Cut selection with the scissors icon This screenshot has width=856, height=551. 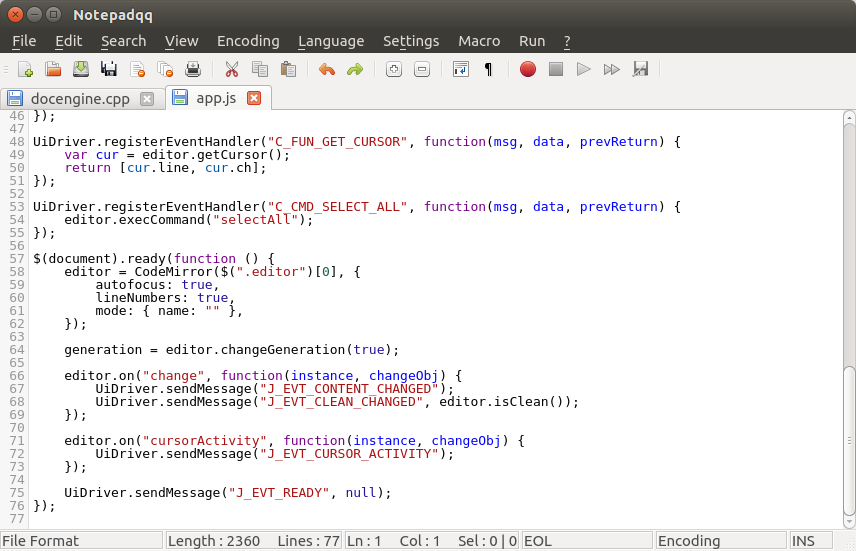click(x=231, y=69)
